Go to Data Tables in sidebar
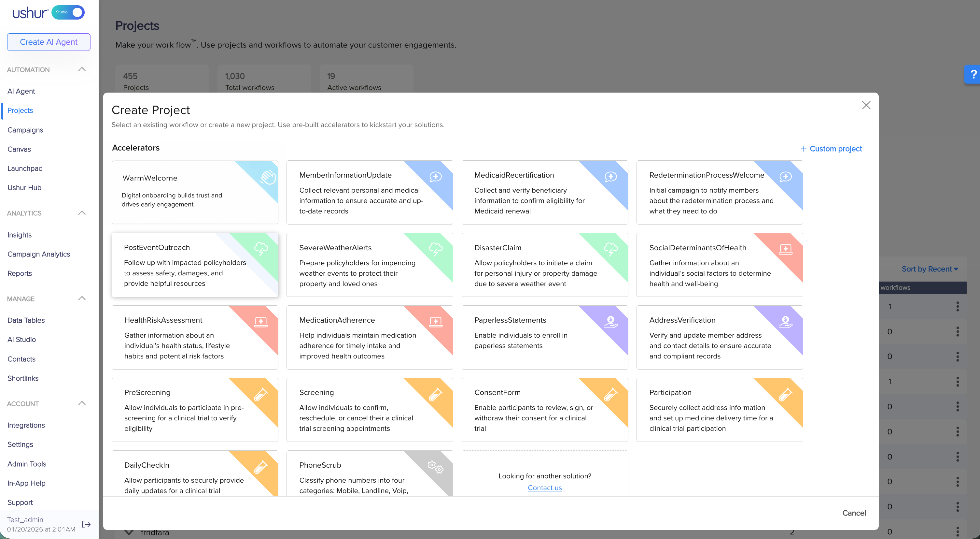The image size is (980, 539). (26, 320)
